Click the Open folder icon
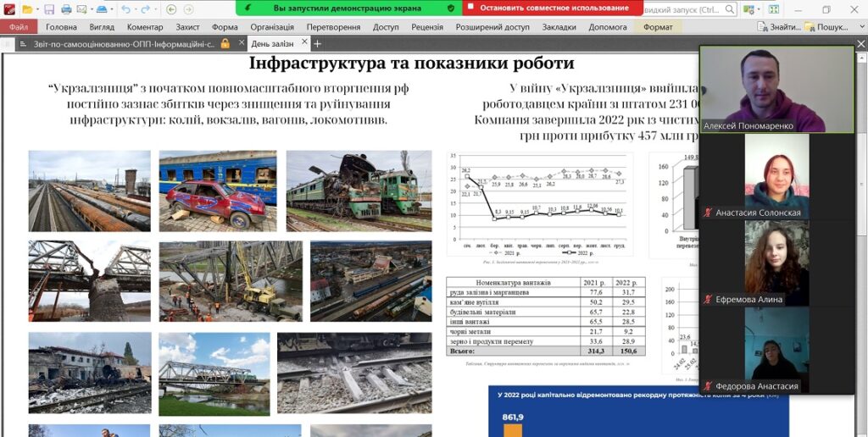 pyautogui.click(x=26, y=8)
